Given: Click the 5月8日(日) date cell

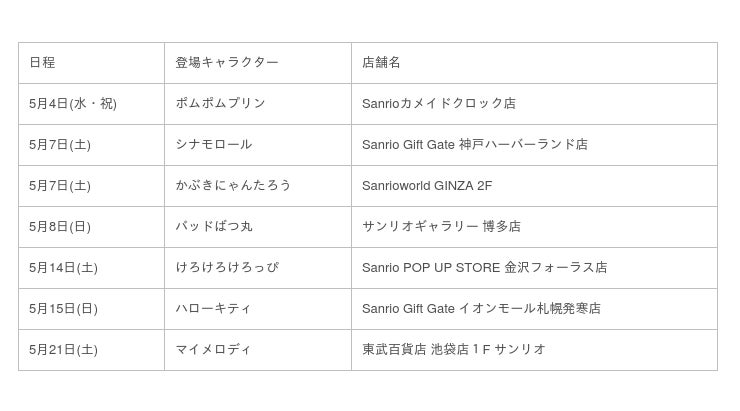Looking at the screenshot, I should [60, 226].
